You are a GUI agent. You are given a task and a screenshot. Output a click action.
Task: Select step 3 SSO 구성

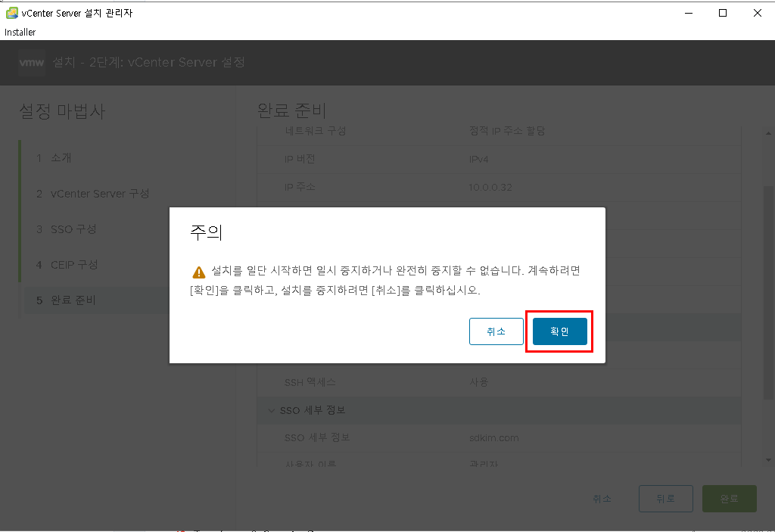(66, 229)
